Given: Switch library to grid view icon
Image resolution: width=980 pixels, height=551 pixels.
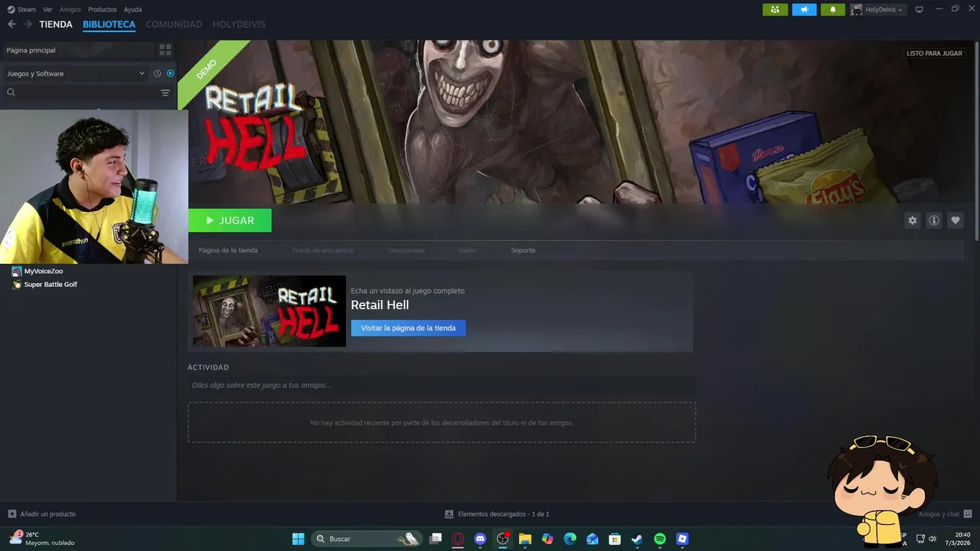Looking at the screenshot, I should [x=165, y=50].
